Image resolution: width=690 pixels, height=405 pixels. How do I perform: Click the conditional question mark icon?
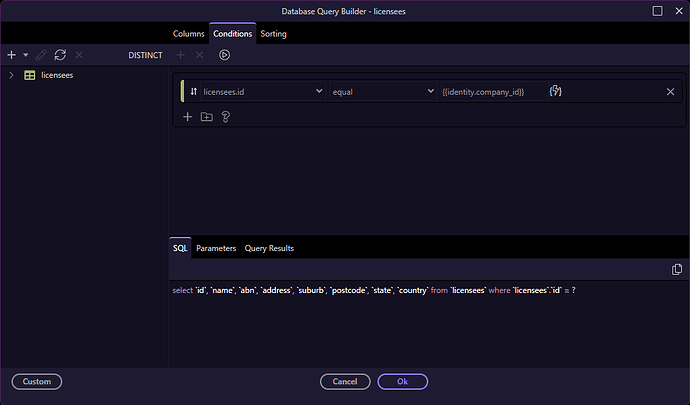coord(226,117)
